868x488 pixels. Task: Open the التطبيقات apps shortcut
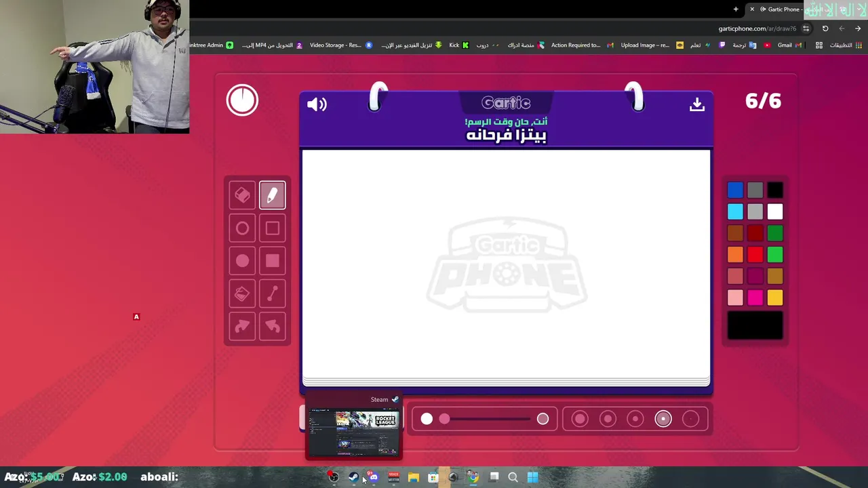point(846,45)
